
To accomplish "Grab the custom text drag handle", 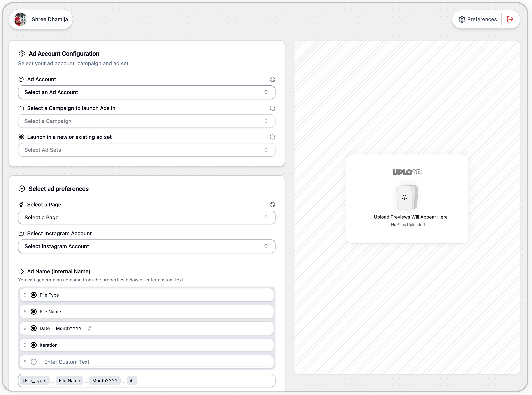I will pyautogui.click(x=25, y=362).
